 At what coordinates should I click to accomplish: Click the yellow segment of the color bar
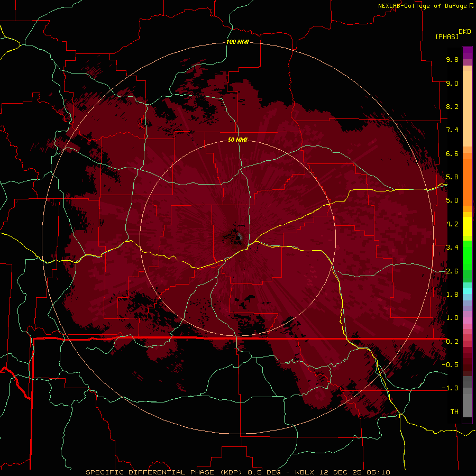click(x=467, y=226)
